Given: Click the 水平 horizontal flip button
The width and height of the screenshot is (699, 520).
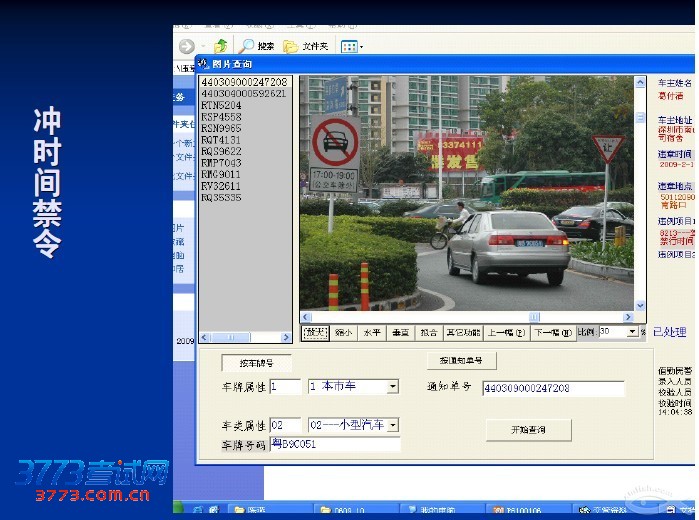Looking at the screenshot, I should point(372,333).
